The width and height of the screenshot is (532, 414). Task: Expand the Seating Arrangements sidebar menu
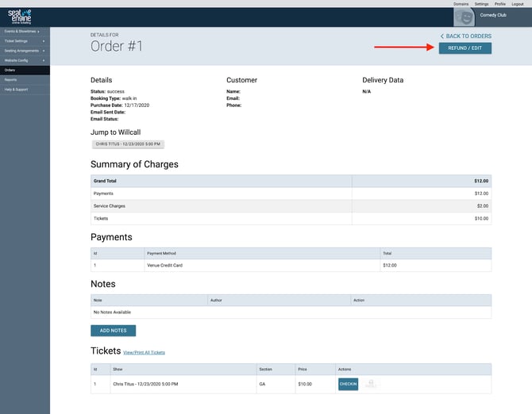pyautogui.click(x=24, y=51)
